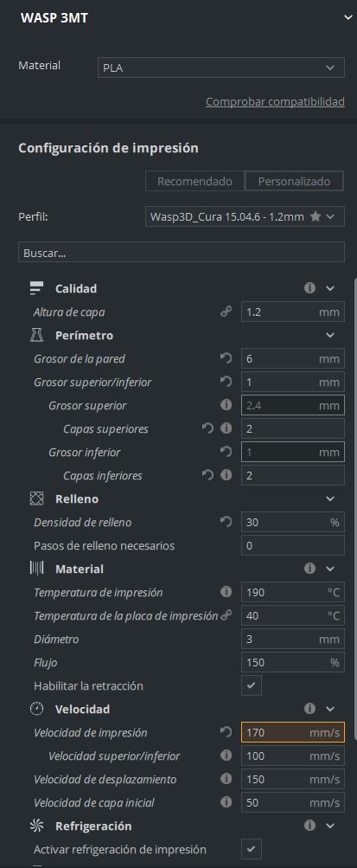The image size is (357, 868).
Task: Click info icon for Velocidad de desplazamiento
Action: [x=226, y=779]
